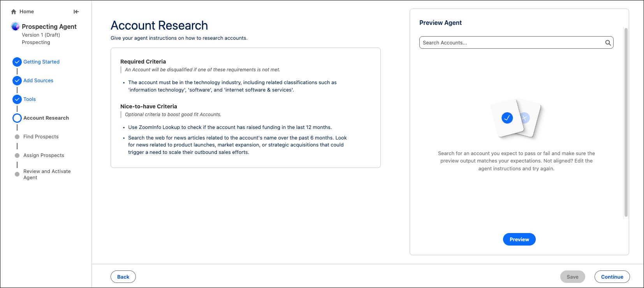644x288 pixels.
Task: Click the Home icon in sidebar
Action: 14,12
